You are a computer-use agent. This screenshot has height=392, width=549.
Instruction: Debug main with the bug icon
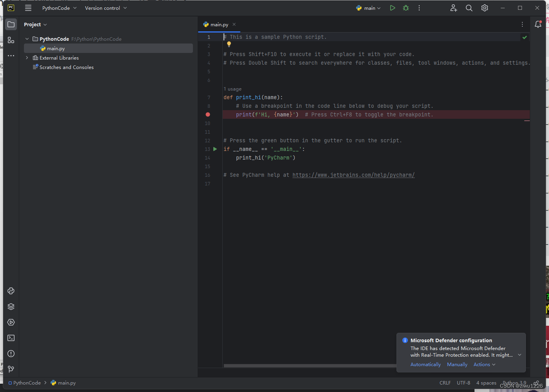[x=406, y=8]
